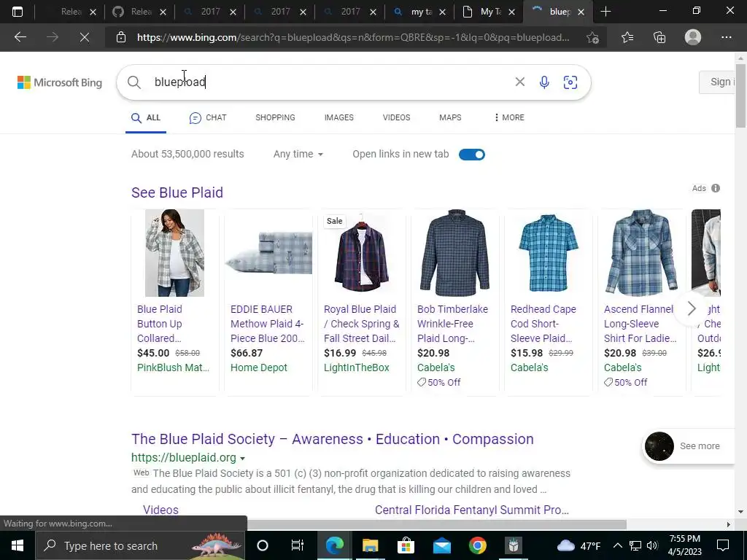The image size is (747, 560).
Task: Open Central Florida Fentanyl Summit link
Action: 472,510
